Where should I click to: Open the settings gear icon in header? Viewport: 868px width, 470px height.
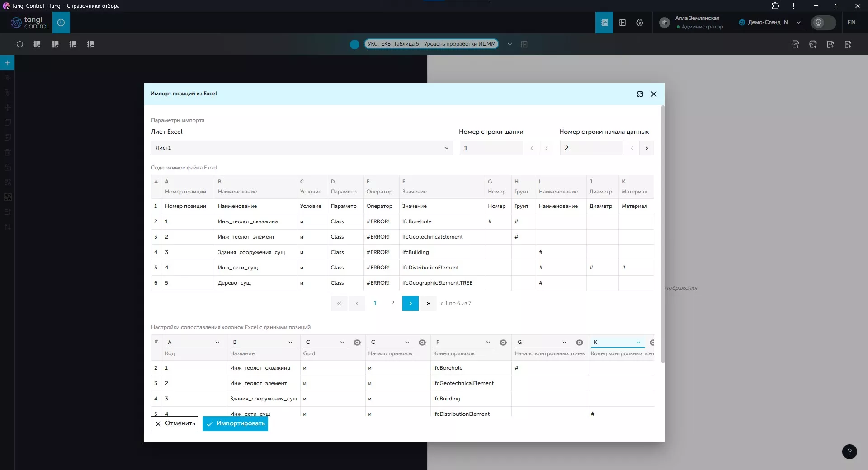640,23
